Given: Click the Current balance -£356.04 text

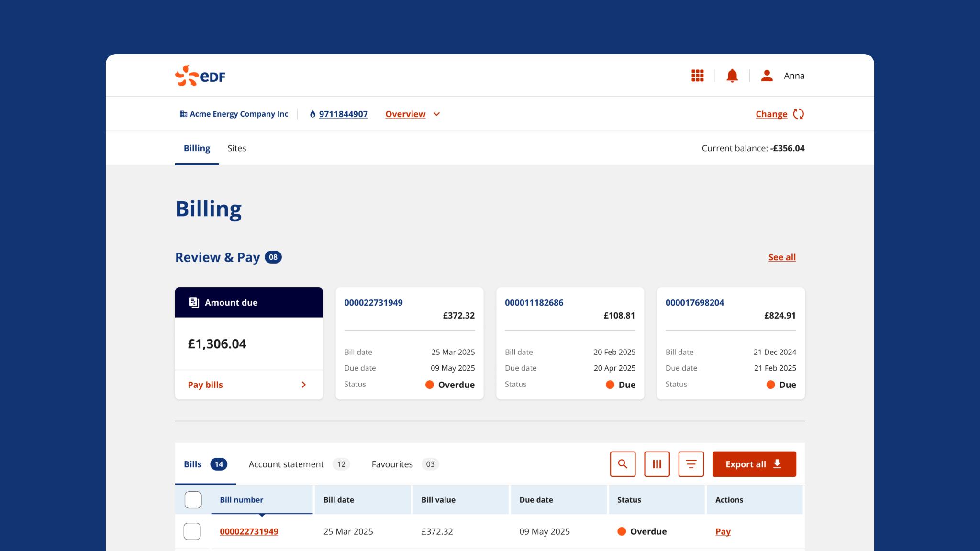Looking at the screenshot, I should (753, 148).
